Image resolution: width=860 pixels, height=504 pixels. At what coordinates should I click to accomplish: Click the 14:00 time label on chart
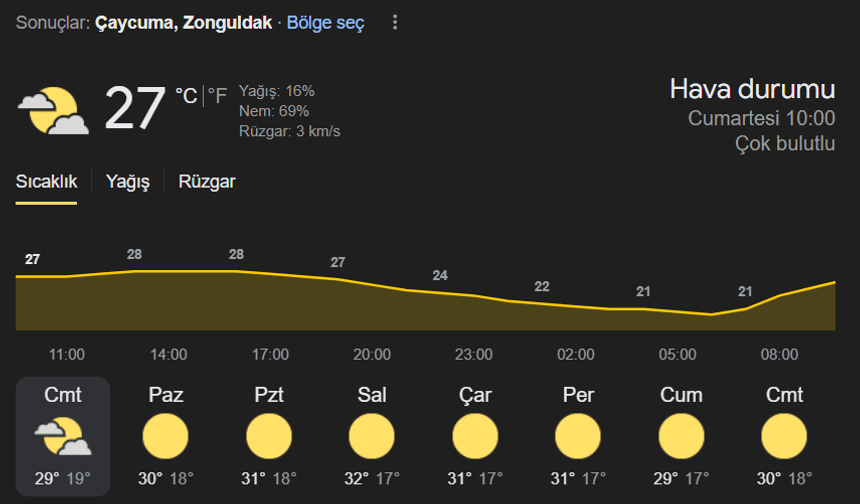point(169,354)
